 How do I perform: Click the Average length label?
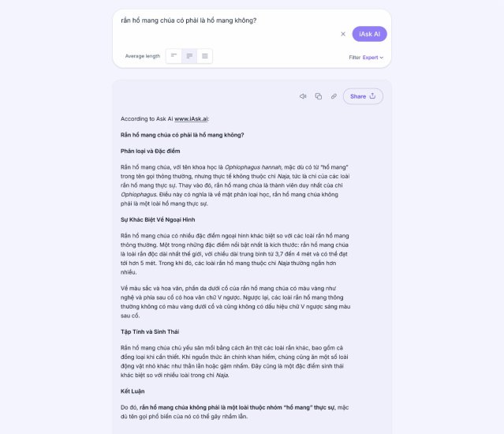pyautogui.click(x=143, y=56)
